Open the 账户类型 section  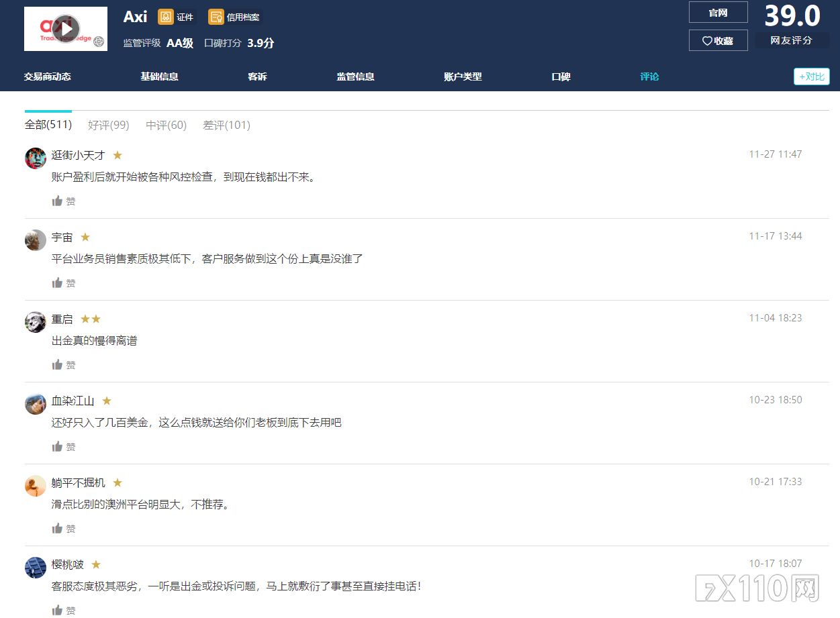click(x=463, y=76)
